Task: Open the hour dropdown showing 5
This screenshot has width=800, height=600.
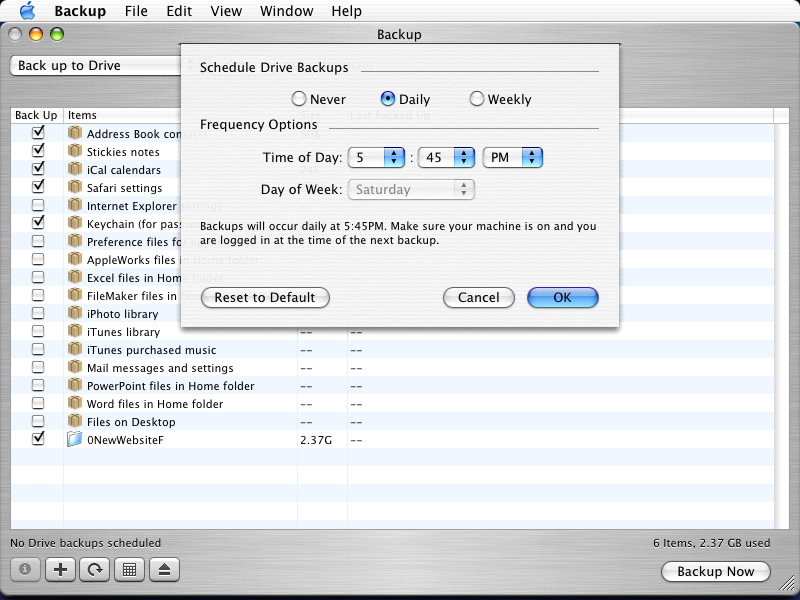Action: pos(375,157)
